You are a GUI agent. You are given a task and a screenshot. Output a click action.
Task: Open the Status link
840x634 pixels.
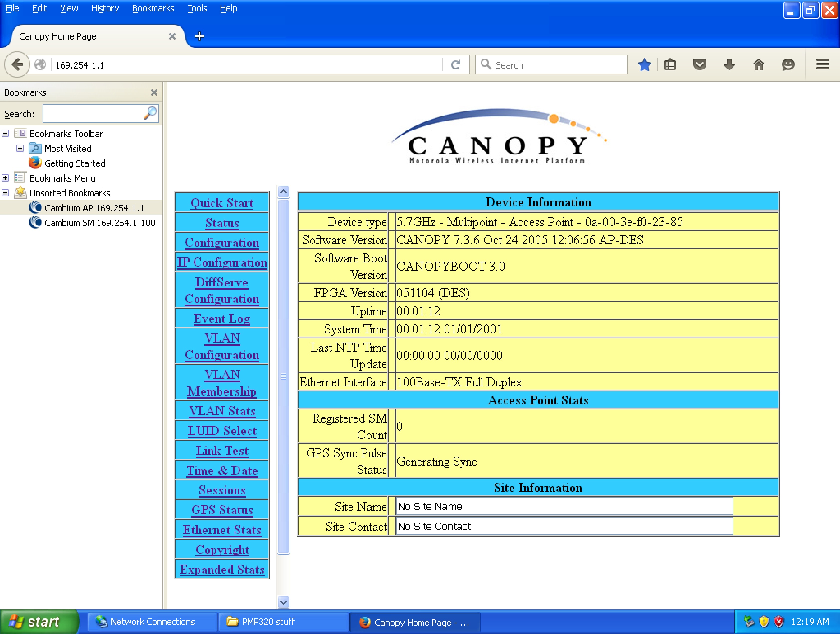222,223
